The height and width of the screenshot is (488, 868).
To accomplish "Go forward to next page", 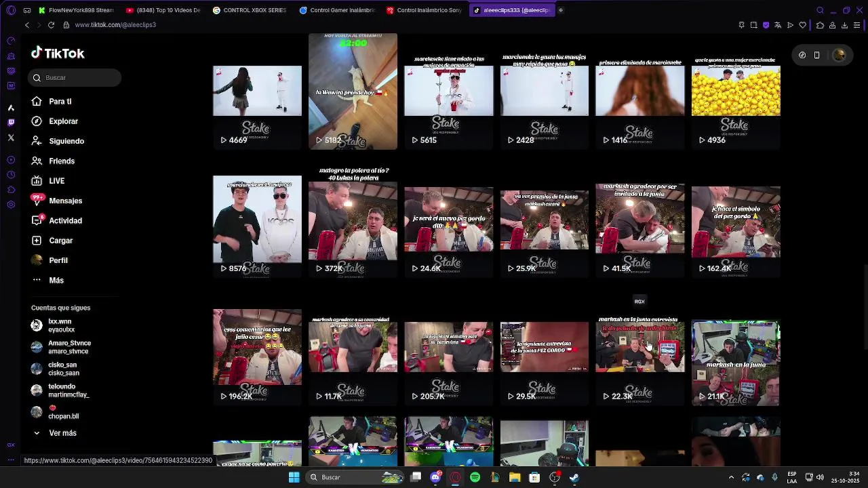I will tap(39, 25).
